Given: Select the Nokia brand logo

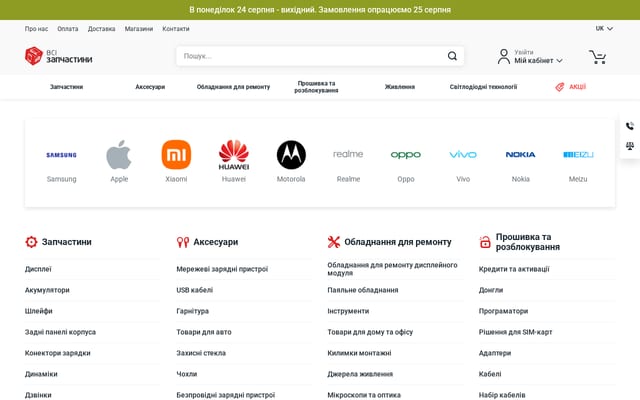Looking at the screenshot, I should click(x=520, y=154).
